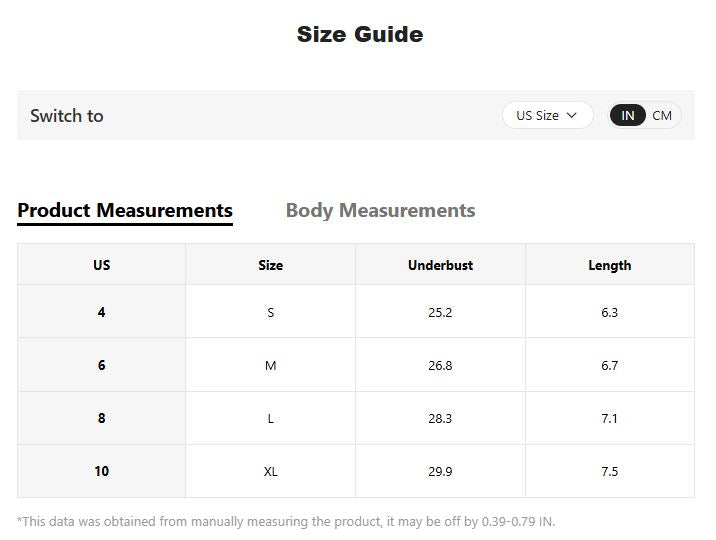Click the Underbust column header

440,265
